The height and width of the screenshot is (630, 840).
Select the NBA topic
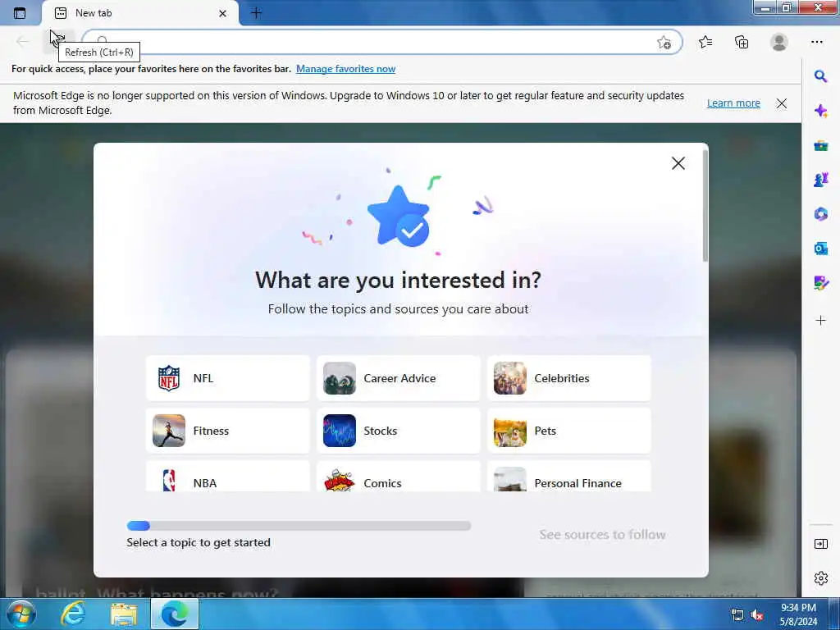[x=228, y=477]
